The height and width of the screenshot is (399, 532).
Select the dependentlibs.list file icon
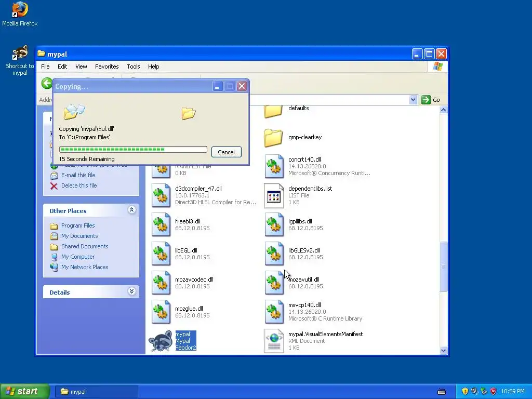(274, 195)
